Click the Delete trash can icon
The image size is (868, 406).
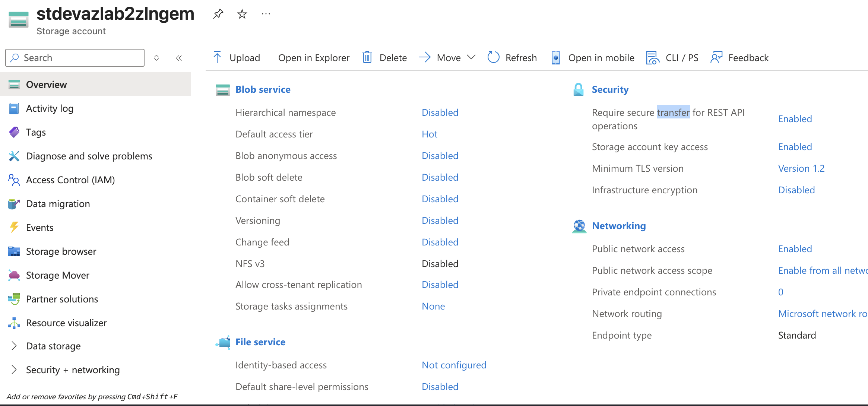(367, 58)
